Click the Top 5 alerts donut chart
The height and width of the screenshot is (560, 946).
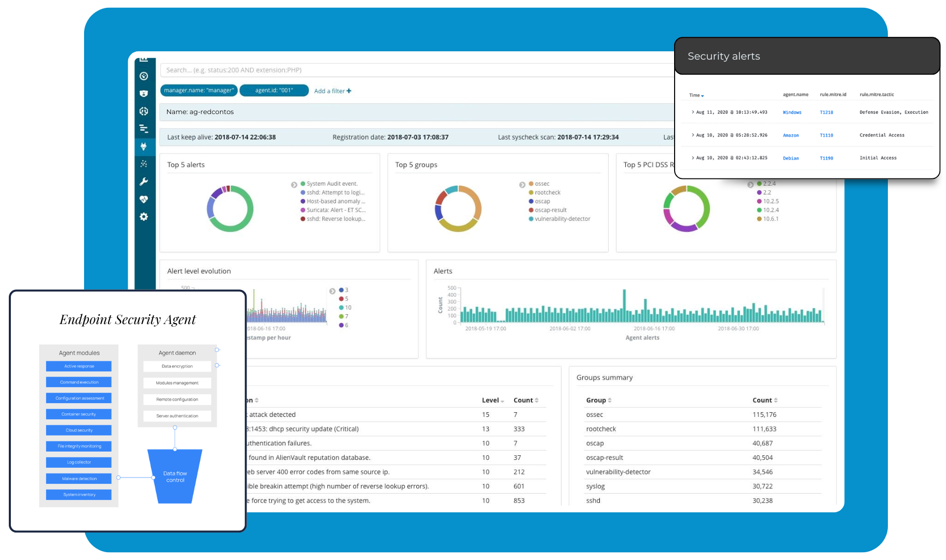pos(230,209)
